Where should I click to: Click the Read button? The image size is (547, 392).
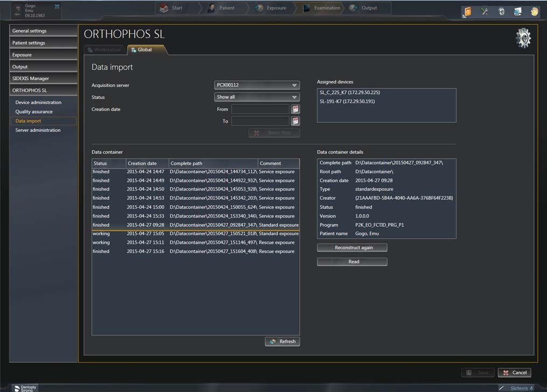pos(352,262)
